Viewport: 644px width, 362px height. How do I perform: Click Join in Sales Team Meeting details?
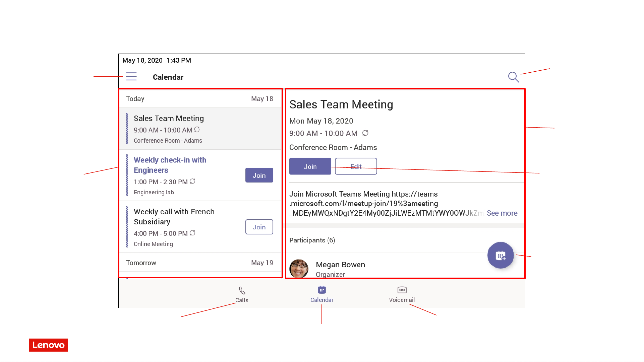pos(310,166)
